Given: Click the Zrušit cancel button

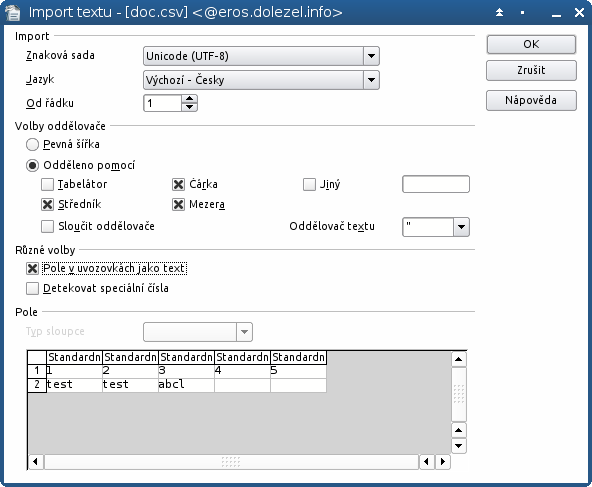Looking at the screenshot, I should pyautogui.click(x=531, y=71).
